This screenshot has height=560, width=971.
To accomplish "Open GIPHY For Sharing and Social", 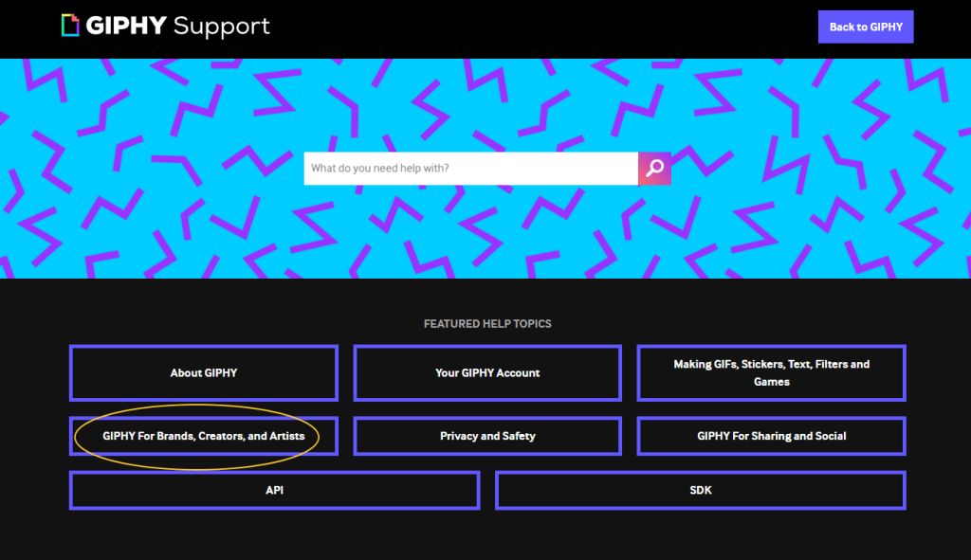I will point(771,437).
